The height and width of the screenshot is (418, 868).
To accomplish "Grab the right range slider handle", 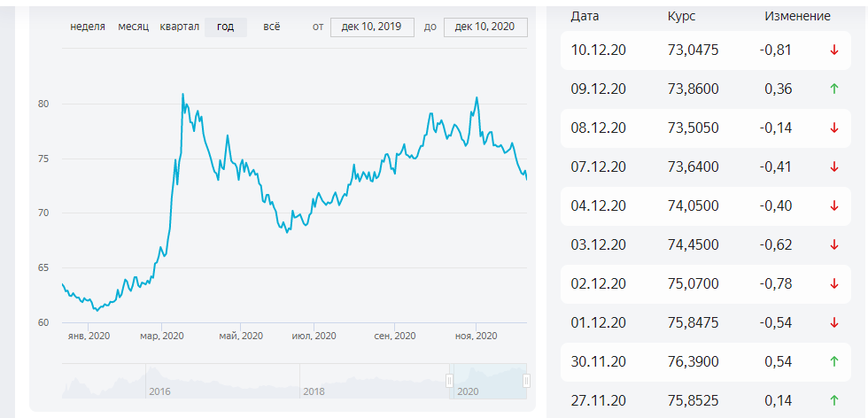I will [526, 381].
